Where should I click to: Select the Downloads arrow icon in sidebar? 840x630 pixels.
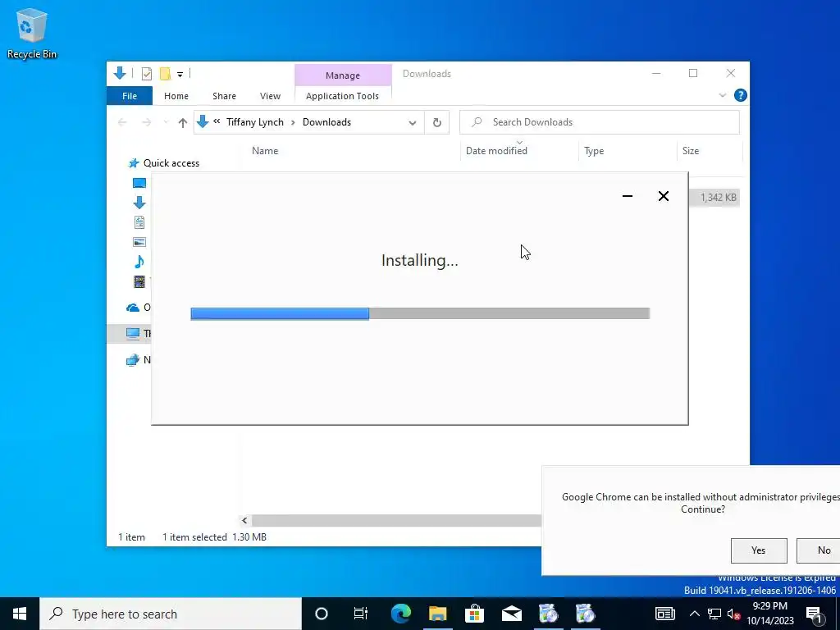point(139,203)
